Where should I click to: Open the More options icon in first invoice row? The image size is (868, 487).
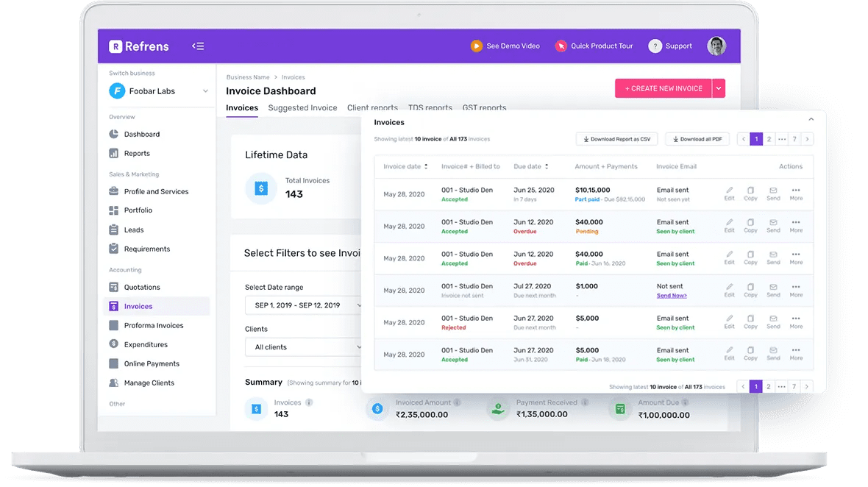click(796, 191)
